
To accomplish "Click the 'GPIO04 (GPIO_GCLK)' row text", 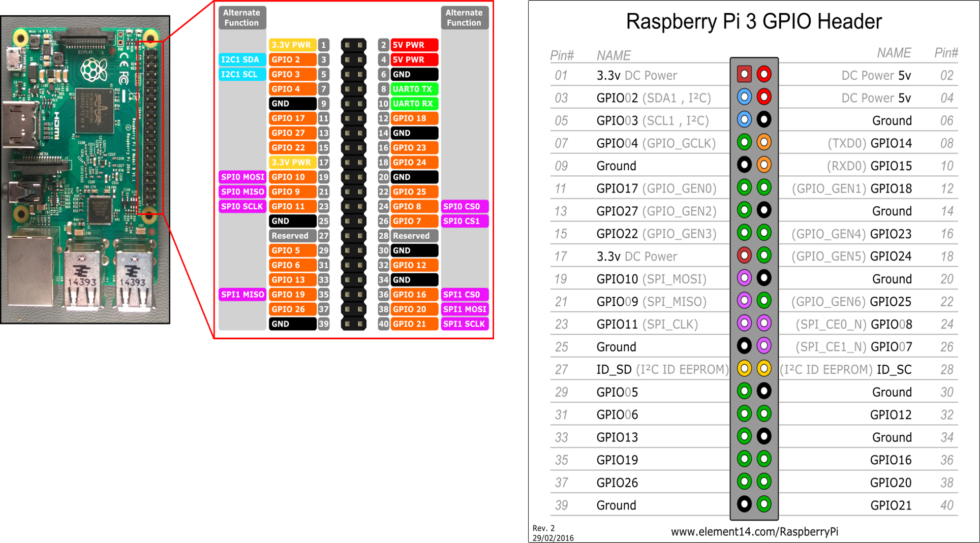I will click(x=656, y=143).
